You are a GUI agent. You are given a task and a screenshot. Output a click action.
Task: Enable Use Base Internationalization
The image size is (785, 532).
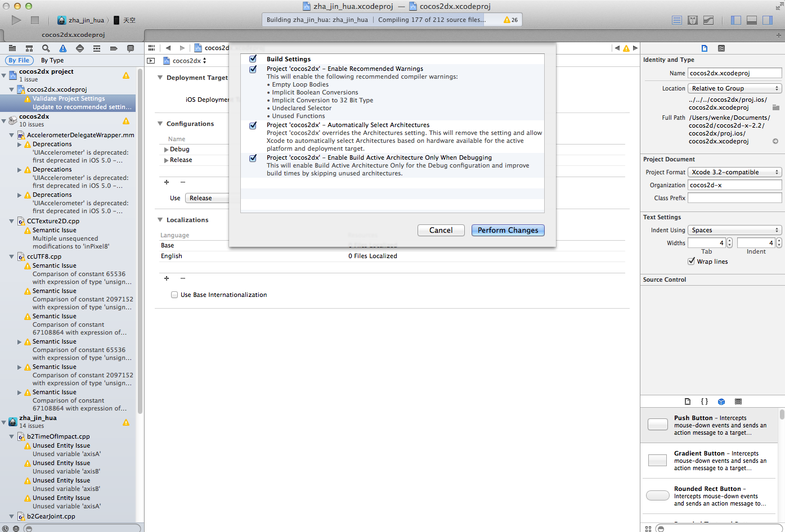coord(174,295)
